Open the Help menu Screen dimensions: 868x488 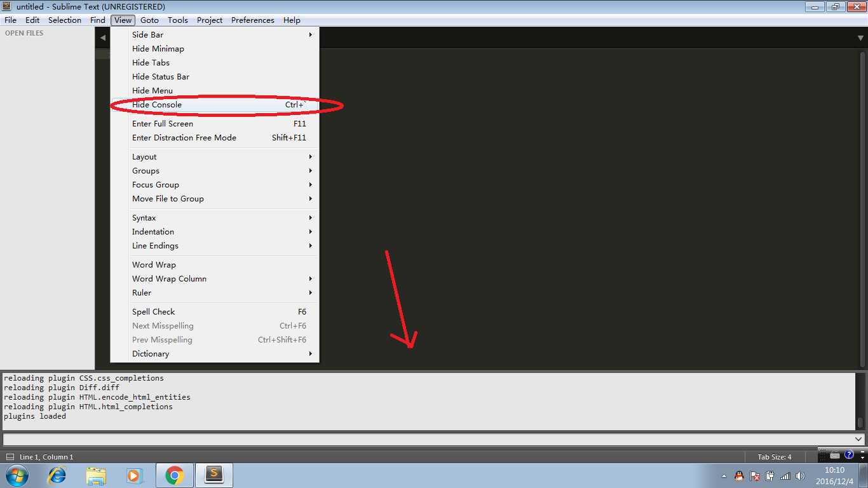292,20
